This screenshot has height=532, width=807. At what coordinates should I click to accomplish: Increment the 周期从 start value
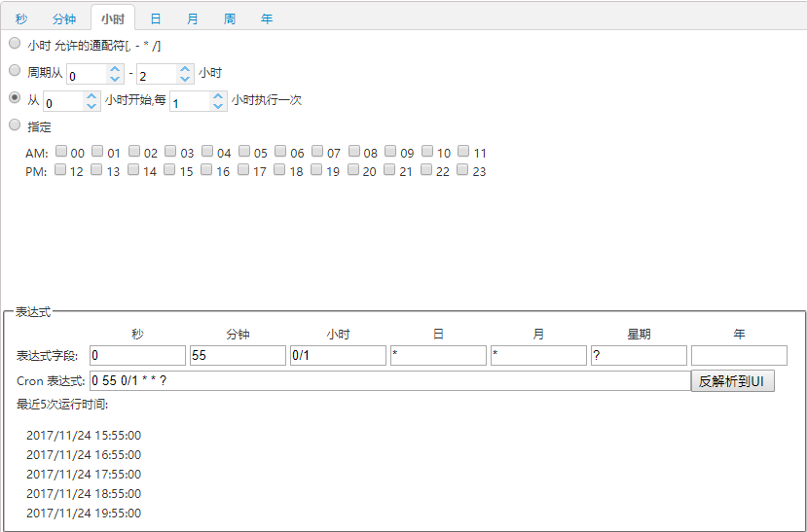click(x=115, y=69)
